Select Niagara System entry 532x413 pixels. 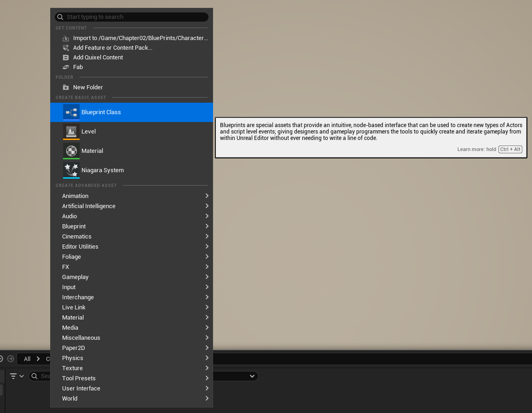pos(131,170)
